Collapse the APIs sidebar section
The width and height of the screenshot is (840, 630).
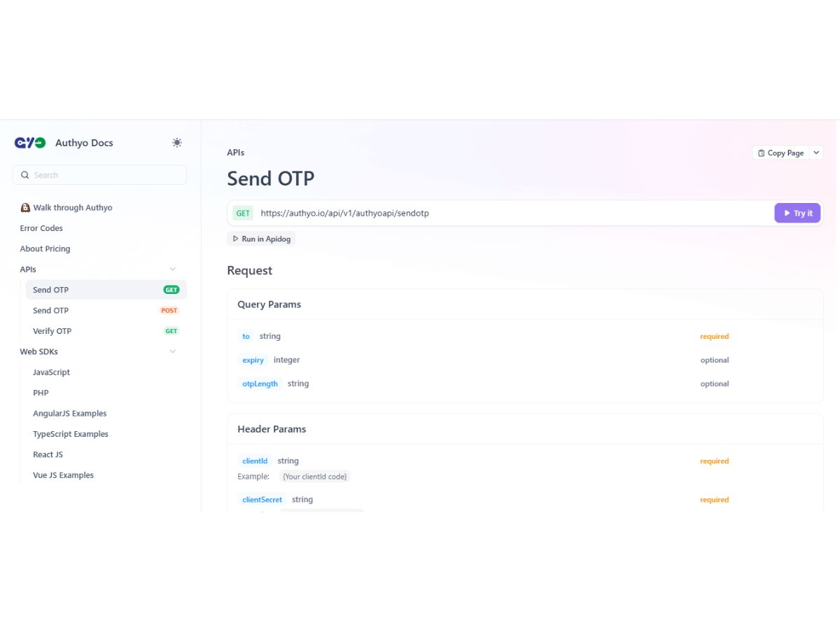[173, 269]
